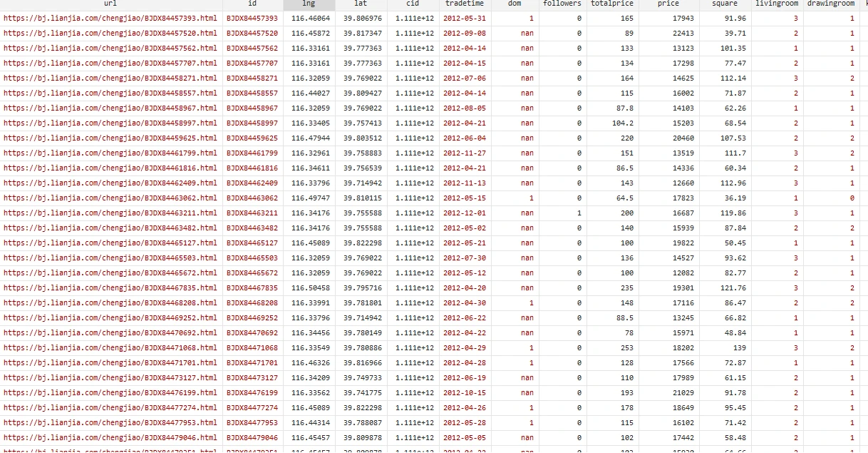Select the tradetime column header
This screenshot has width=868, height=453.
coord(464,4)
